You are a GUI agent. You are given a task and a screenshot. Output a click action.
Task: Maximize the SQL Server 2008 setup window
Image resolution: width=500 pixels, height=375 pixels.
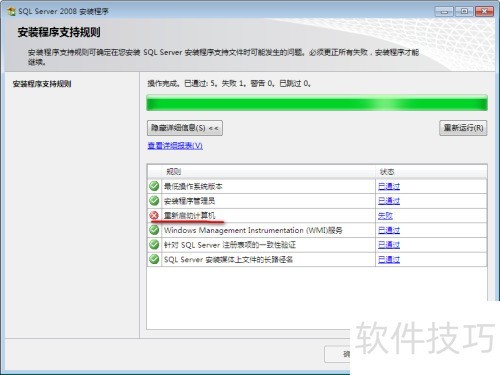pos(464,12)
